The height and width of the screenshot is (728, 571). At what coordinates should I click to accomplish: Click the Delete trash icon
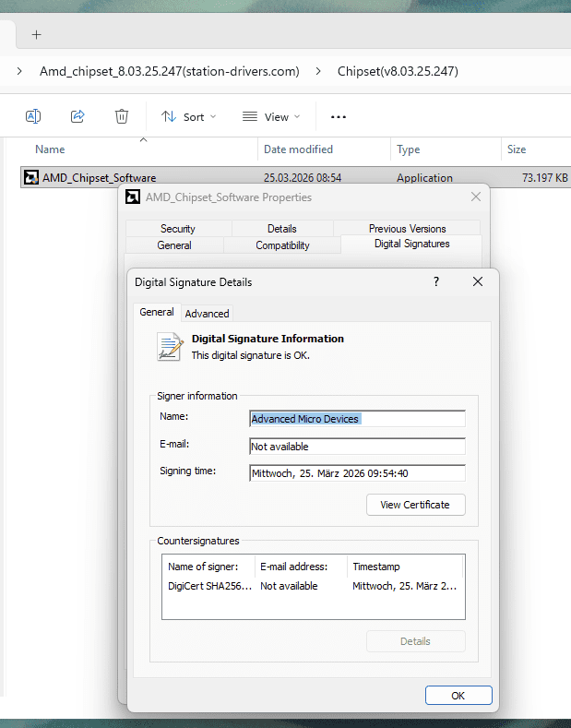click(x=122, y=116)
